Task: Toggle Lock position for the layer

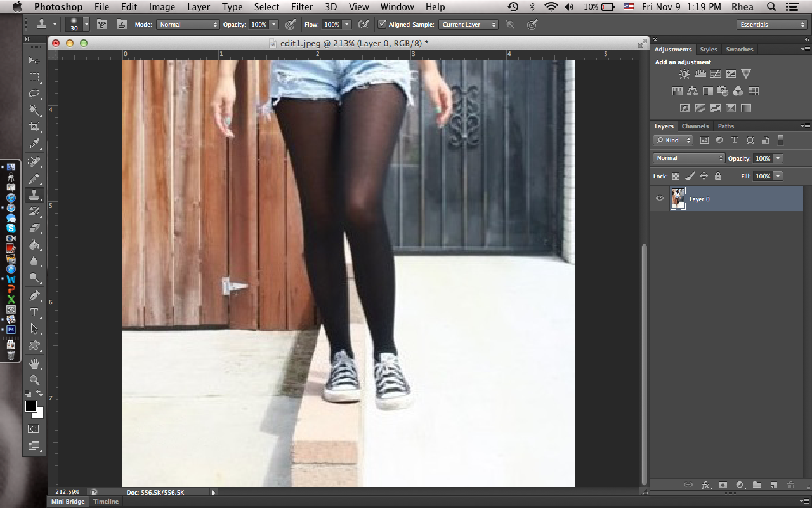Action: tap(704, 176)
